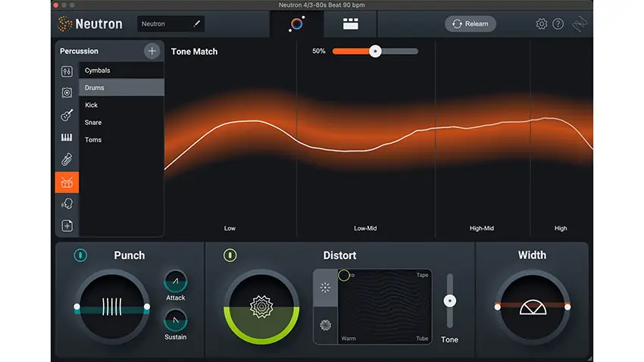Adjust the Tone vertical slider handle
Screen dimensions: 644x362
click(x=450, y=301)
